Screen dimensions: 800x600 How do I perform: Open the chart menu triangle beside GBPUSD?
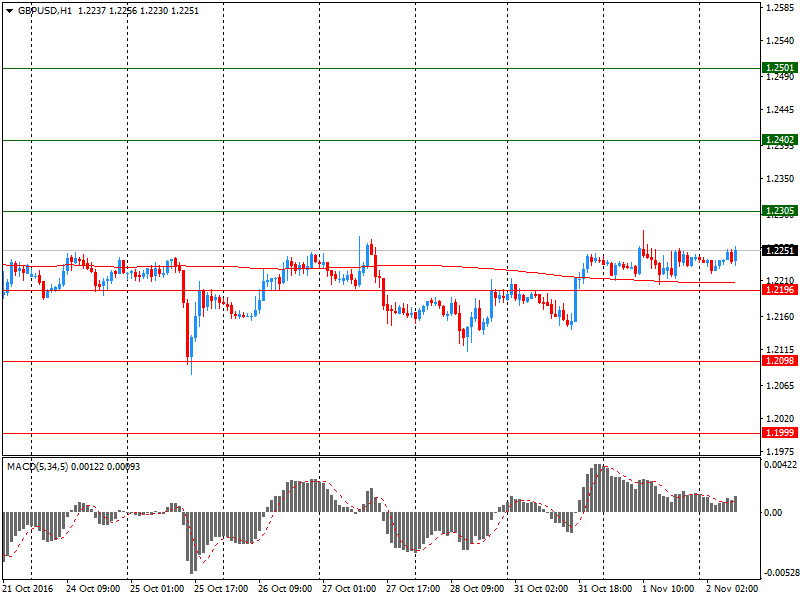pyautogui.click(x=9, y=11)
